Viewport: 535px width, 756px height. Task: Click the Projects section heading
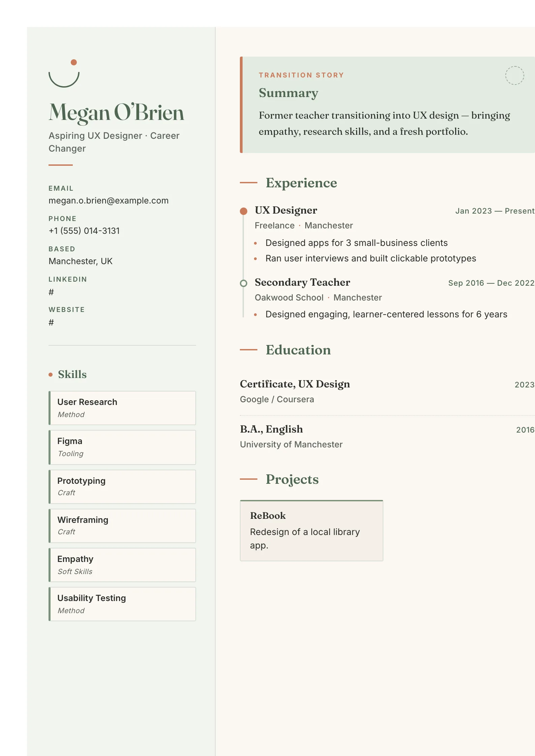[x=292, y=479]
